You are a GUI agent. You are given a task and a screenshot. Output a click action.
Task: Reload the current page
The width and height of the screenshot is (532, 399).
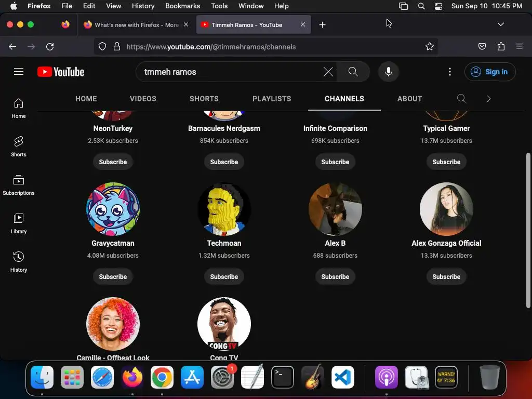click(50, 46)
